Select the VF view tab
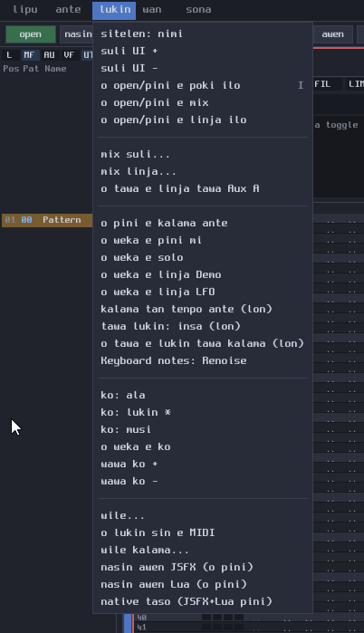The width and height of the screenshot is (364, 633). tap(69, 55)
